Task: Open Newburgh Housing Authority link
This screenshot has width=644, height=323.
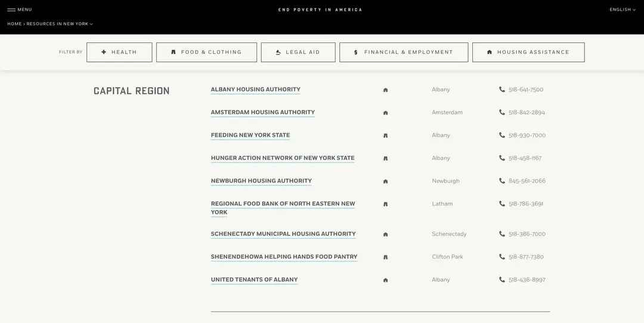Action: (261, 181)
